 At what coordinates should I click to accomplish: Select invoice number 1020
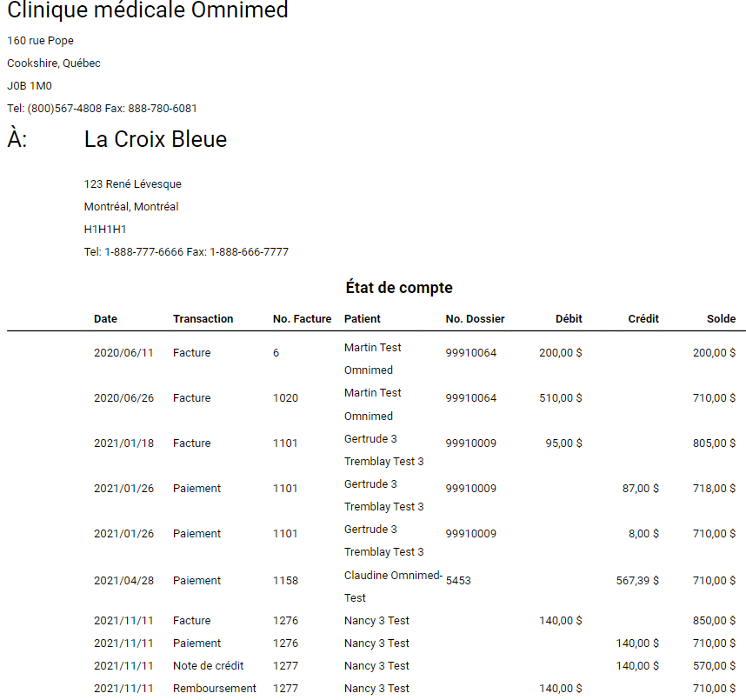click(x=285, y=398)
